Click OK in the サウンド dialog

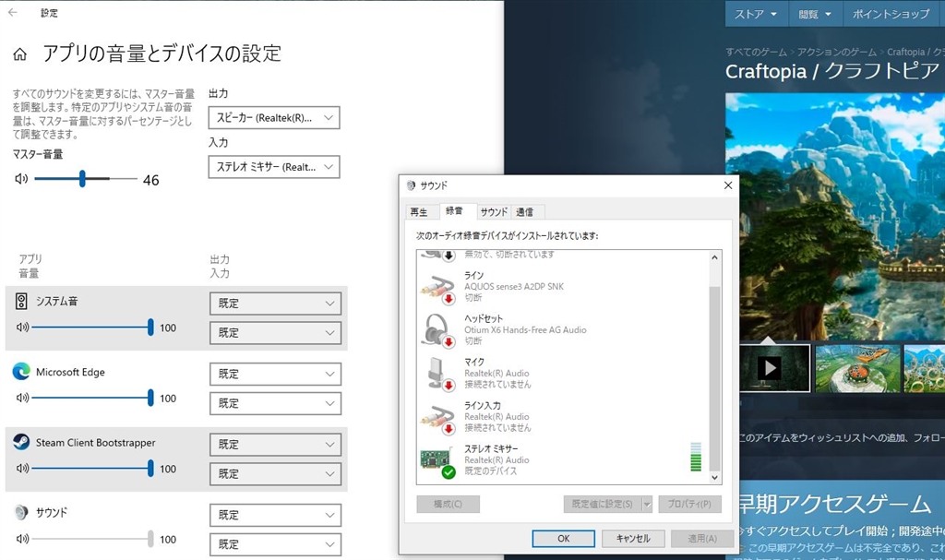[564, 538]
